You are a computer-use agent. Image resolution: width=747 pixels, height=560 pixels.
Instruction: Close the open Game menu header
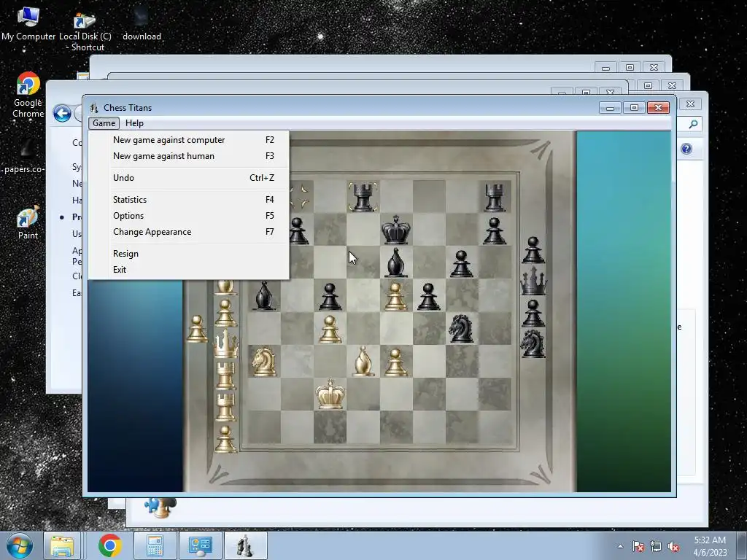pos(104,123)
